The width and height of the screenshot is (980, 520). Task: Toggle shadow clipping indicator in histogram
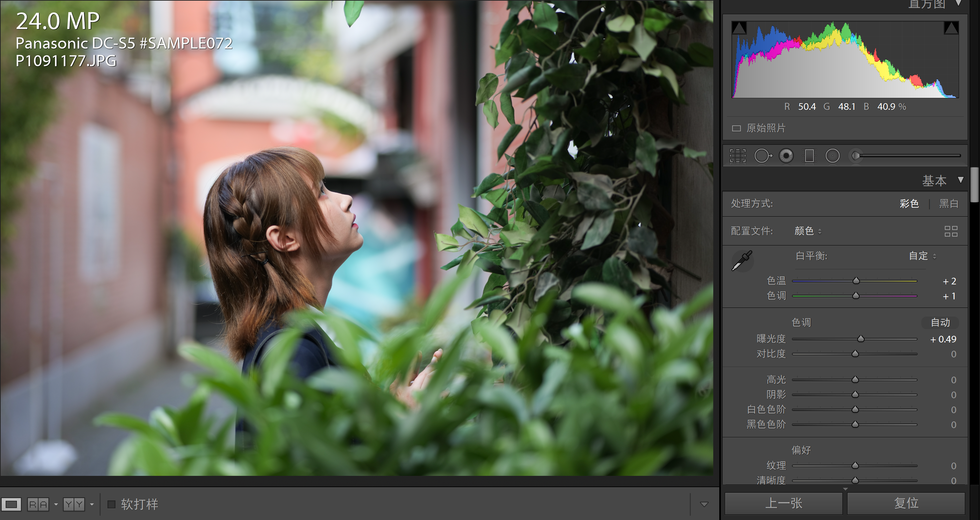pyautogui.click(x=739, y=28)
